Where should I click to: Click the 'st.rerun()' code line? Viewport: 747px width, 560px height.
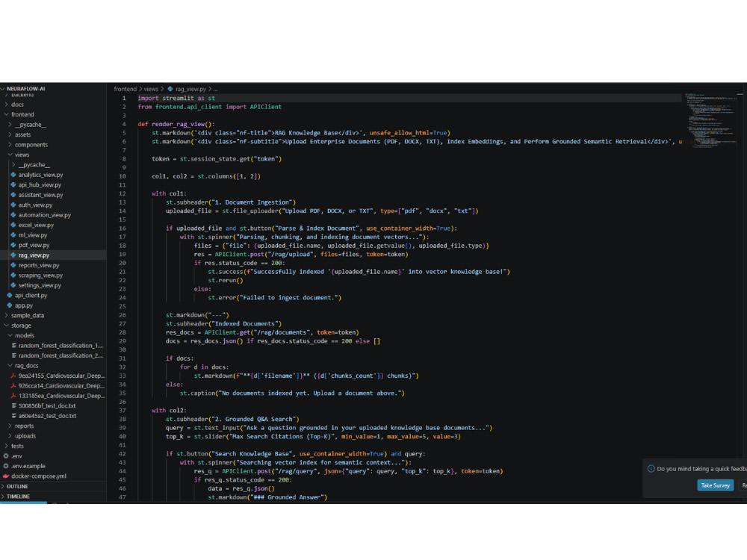click(x=226, y=281)
